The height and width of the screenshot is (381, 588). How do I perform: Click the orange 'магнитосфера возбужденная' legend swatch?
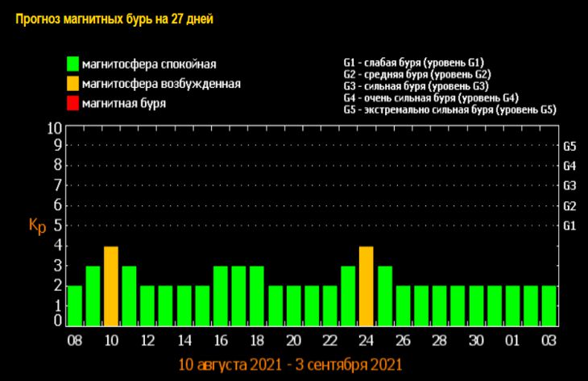click(x=73, y=83)
